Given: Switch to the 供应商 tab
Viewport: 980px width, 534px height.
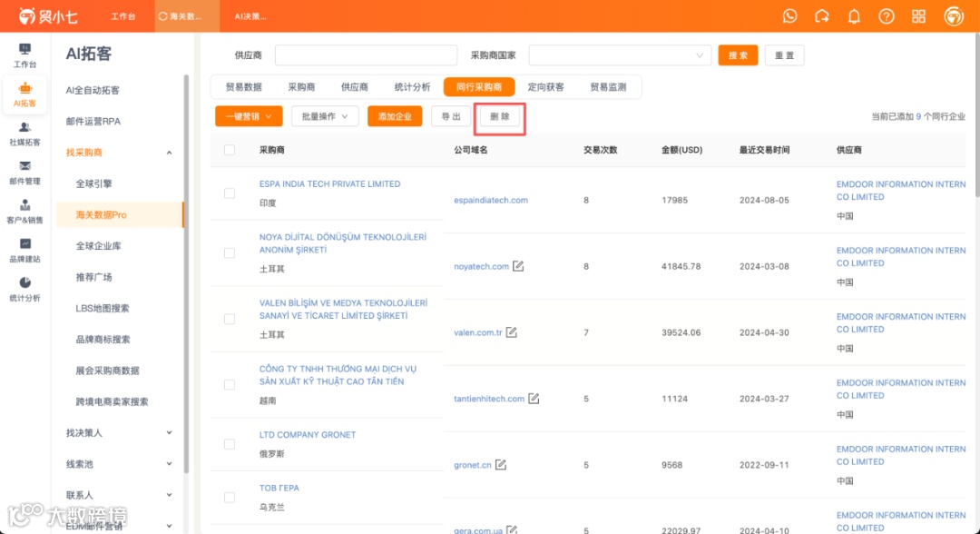Looking at the screenshot, I should [355, 87].
